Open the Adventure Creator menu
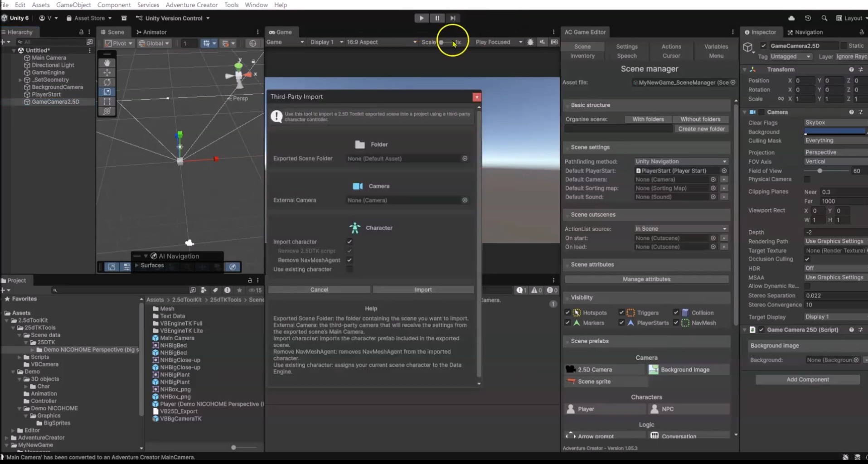The width and height of the screenshot is (868, 464). (x=191, y=5)
